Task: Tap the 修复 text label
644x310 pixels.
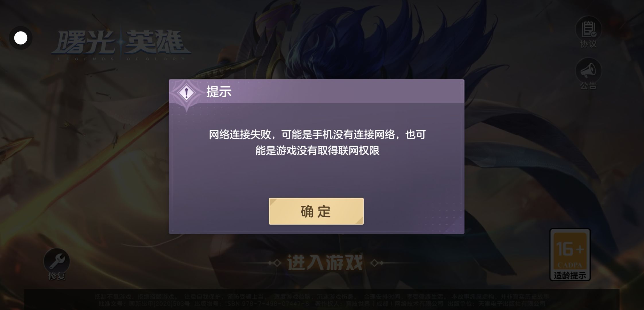Action: [57, 276]
